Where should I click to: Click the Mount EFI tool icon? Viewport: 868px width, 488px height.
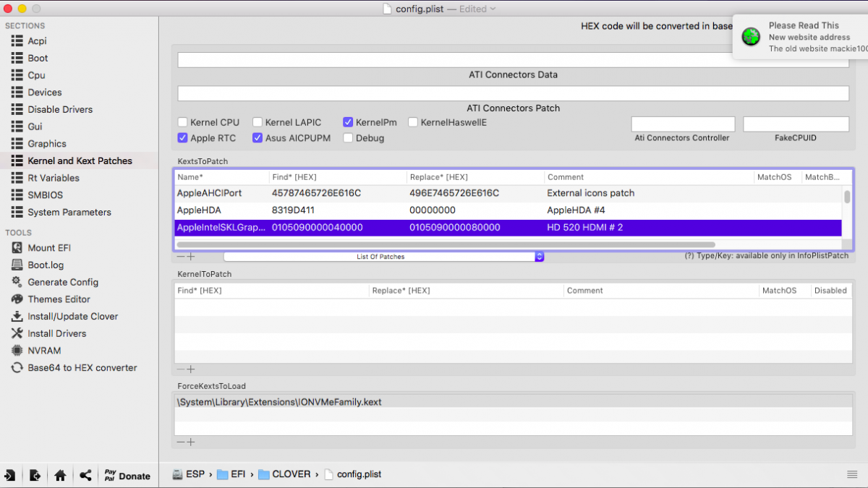[17, 248]
